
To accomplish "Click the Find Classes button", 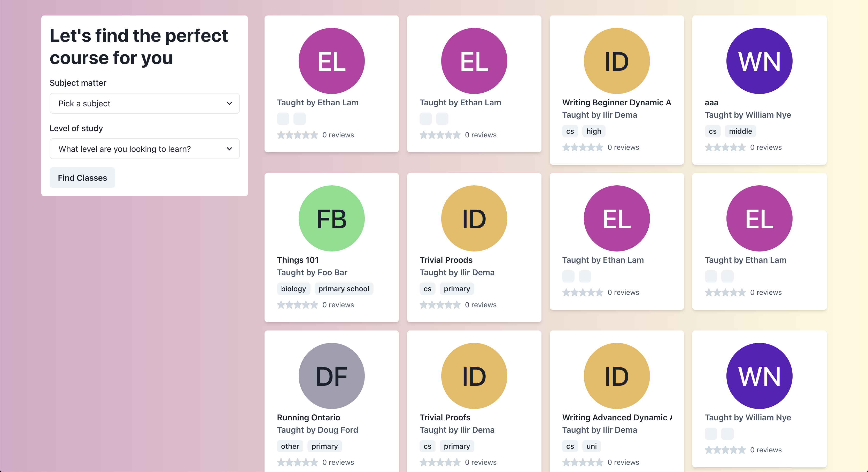I will tap(82, 178).
